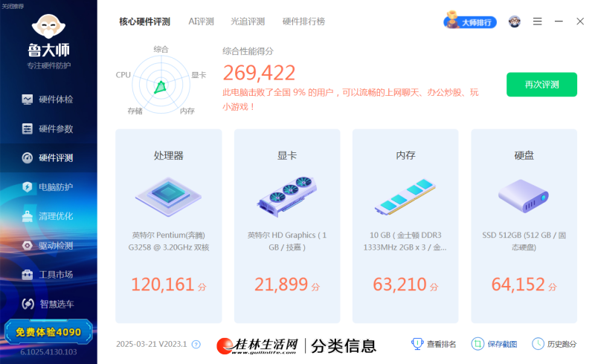
Task: Click the user avatar icon
Action: click(x=515, y=22)
